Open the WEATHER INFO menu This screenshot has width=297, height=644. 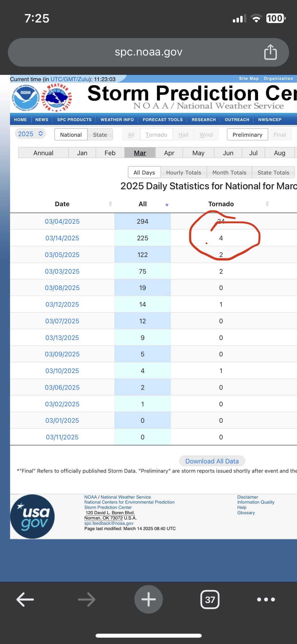(x=117, y=119)
